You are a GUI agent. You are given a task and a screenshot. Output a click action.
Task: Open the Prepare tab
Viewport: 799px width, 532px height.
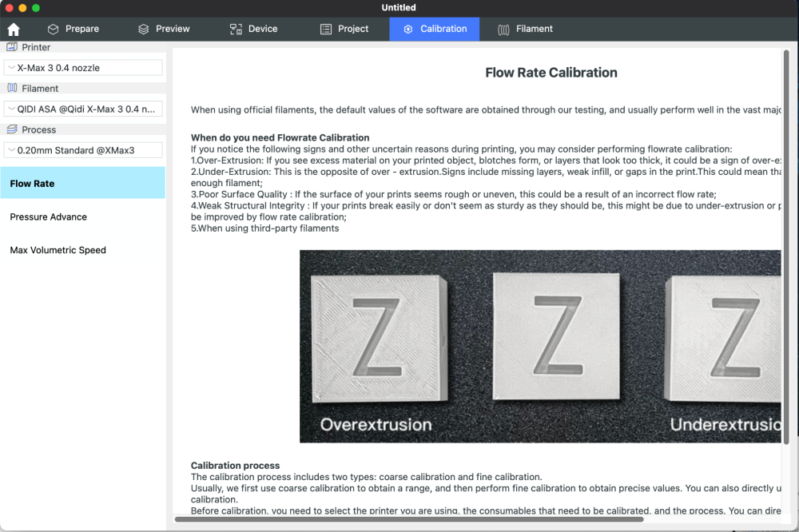(x=74, y=29)
